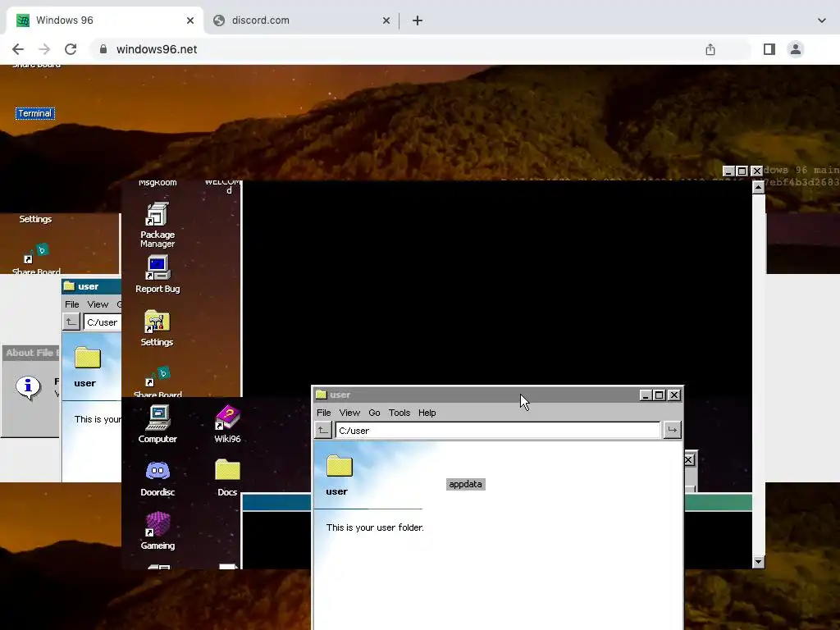Open tab search chevron at top right
The image size is (840, 630).
point(822,21)
